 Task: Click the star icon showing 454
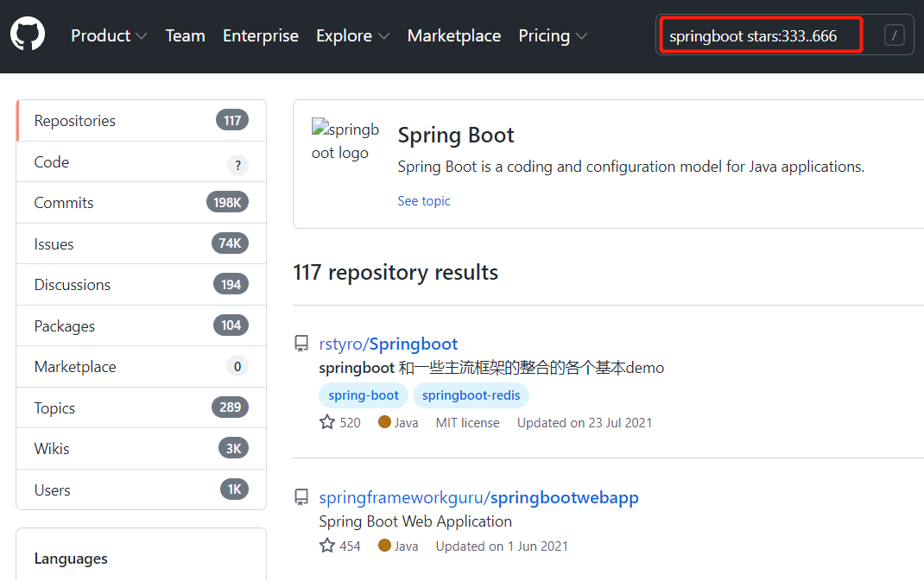[327, 546]
